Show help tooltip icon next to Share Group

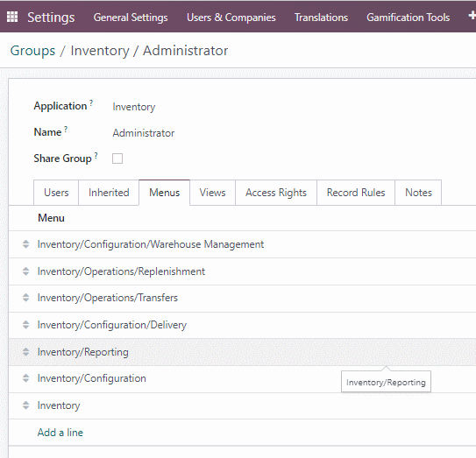tap(96, 155)
